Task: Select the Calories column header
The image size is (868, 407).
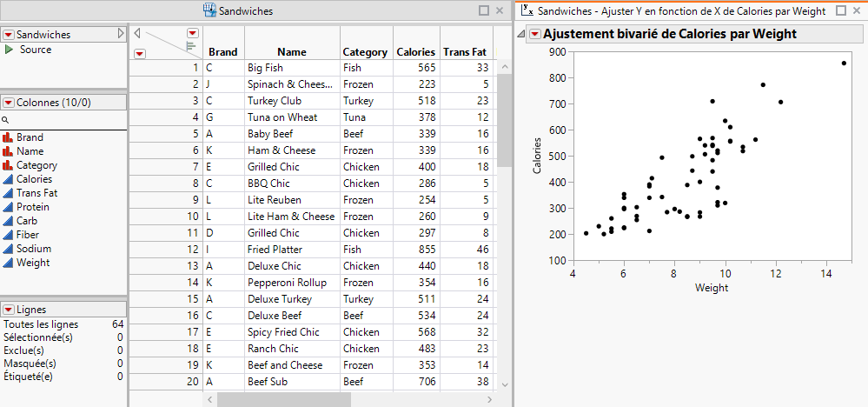Action: pyautogui.click(x=415, y=52)
